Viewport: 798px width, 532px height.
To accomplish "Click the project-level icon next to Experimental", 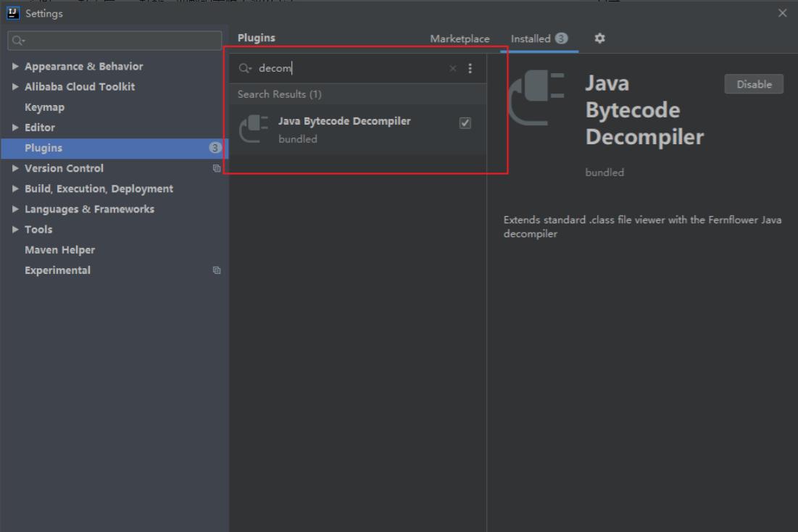I will click(x=216, y=270).
